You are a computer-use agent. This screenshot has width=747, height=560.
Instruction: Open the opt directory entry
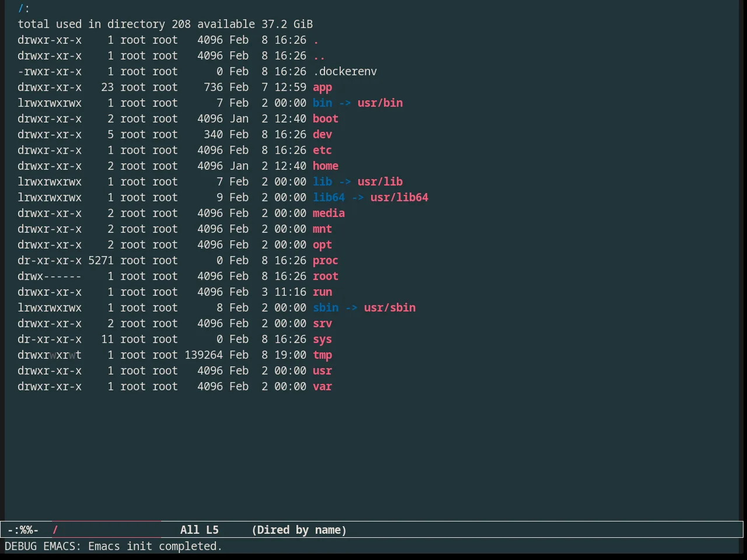[322, 245]
